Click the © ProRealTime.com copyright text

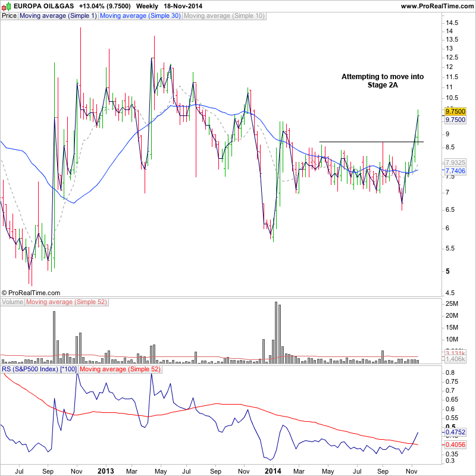(31, 293)
